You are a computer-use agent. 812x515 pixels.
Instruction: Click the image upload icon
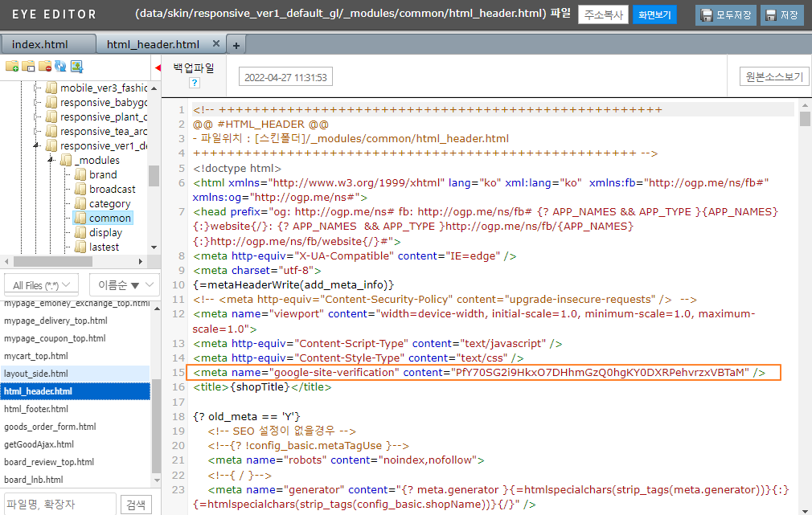click(x=76, y=66)
